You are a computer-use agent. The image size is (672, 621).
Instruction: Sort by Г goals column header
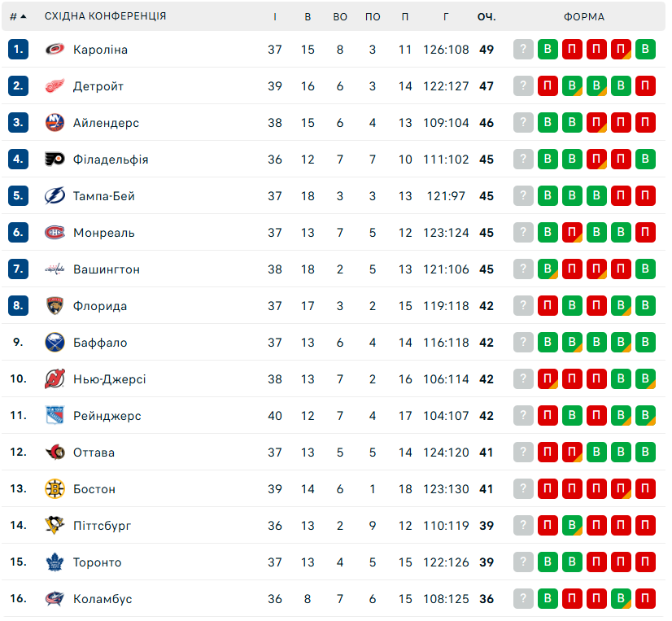(x=446, y=16)
